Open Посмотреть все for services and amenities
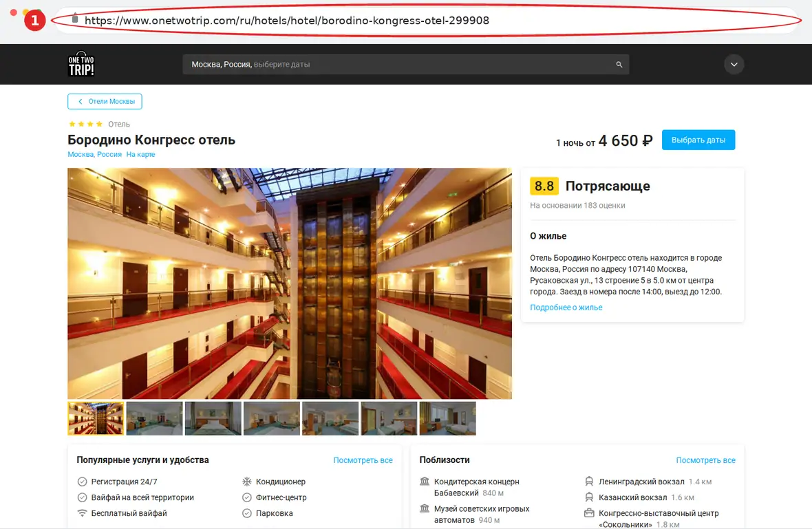Viewport: 812px width, 529px height. 363,460
